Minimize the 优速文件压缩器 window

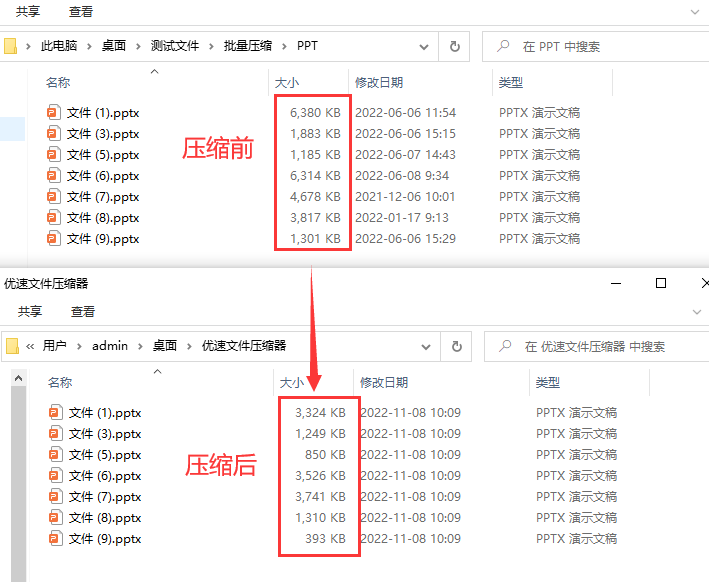tap(616, 284)
